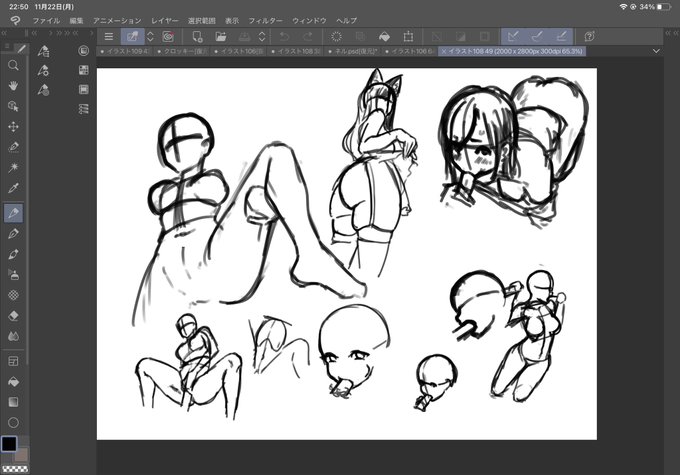Open a file with the folder icon
Viewport: 680px width, 475px height.
[x=221, y=36]
